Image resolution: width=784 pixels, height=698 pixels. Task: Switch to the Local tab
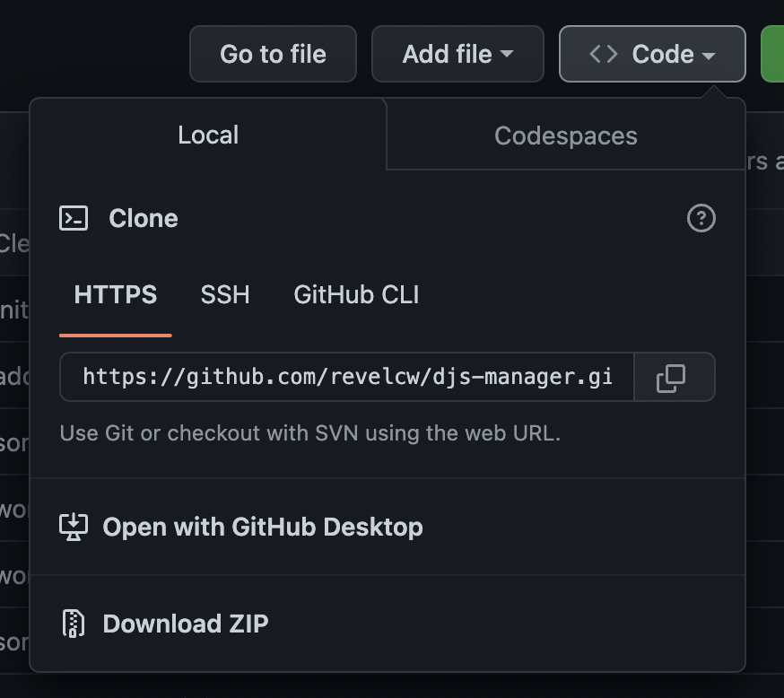(208, 135)
